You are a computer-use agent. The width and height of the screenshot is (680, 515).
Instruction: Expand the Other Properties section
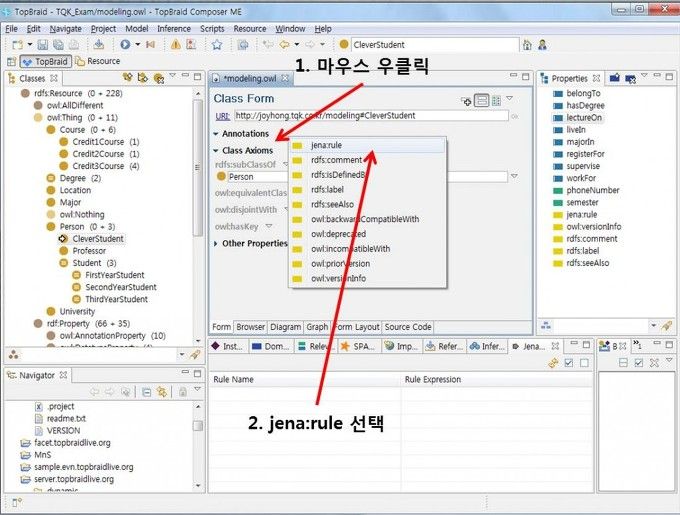216,244
